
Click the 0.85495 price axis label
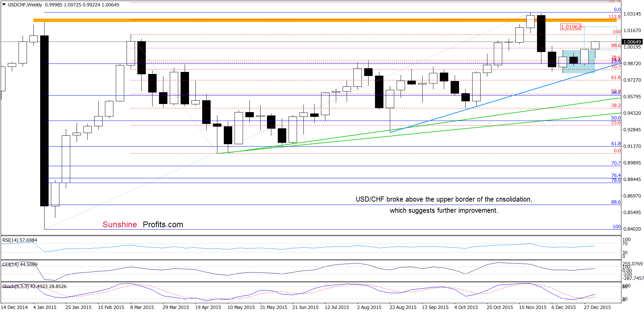[x=632, y=212]
